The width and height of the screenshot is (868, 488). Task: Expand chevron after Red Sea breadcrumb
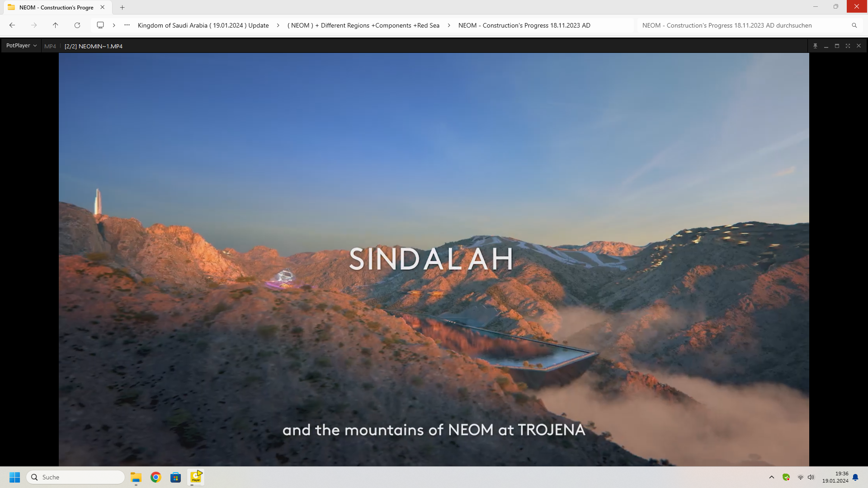[x=449, y=25]
